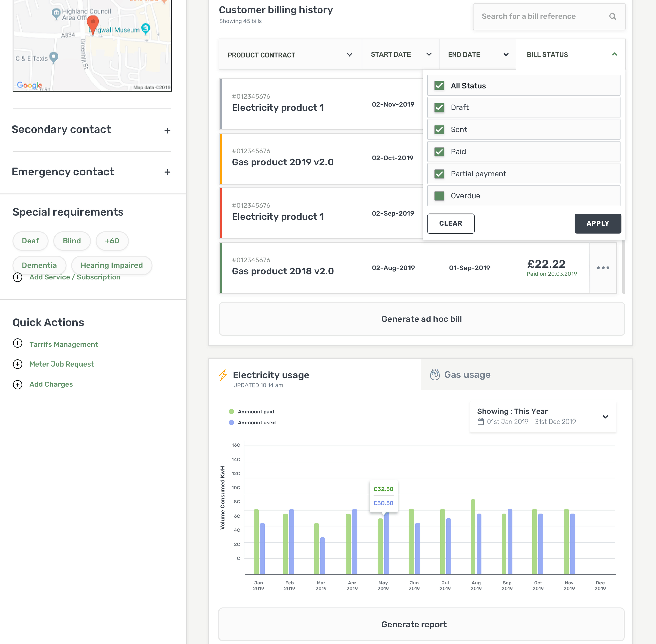Open the three-dot menu on Gas product 2018 bill
The width and height of the screenshot is (656, 644).
click(603, 268)
